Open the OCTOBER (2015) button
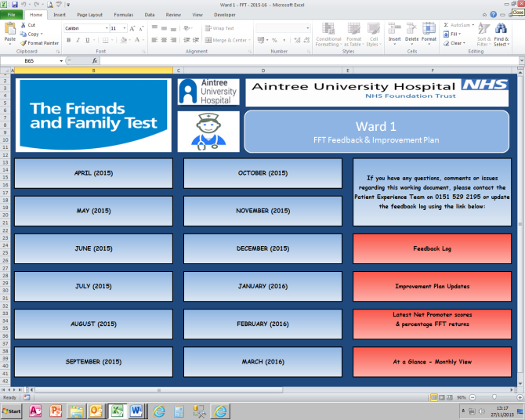The image size is (525, 420). [x=262, y=173]
